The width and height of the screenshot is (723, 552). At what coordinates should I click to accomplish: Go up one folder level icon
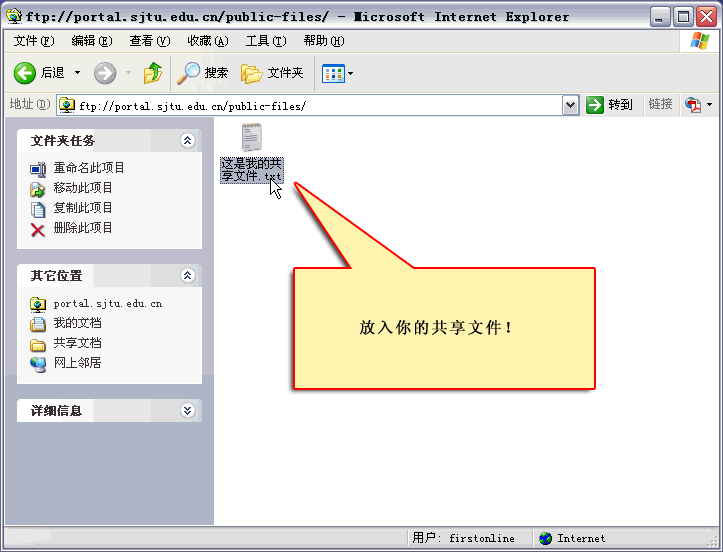(x=153, y=73)
